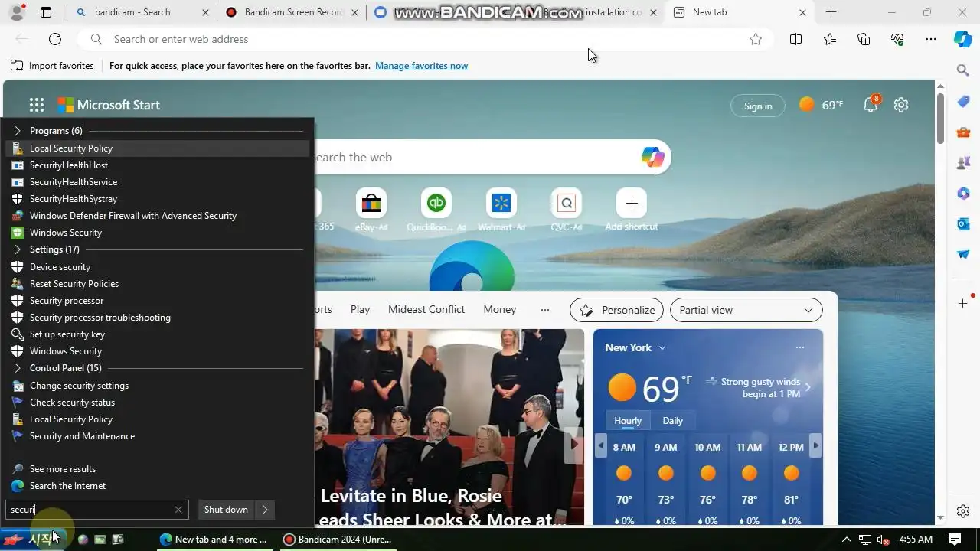980x551 pixels.
Task: Add an app with sidebar plus icon
Action: coord(963,304)
